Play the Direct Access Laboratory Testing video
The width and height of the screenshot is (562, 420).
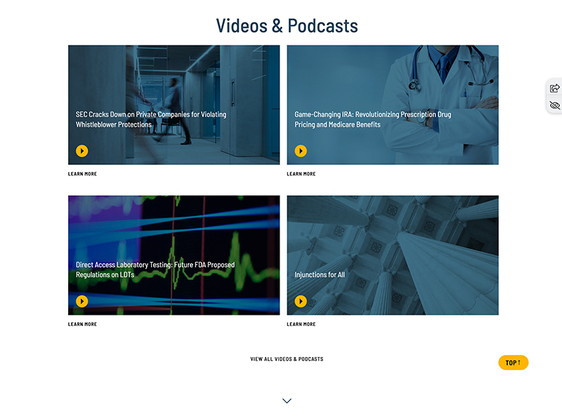coord(82,301)
